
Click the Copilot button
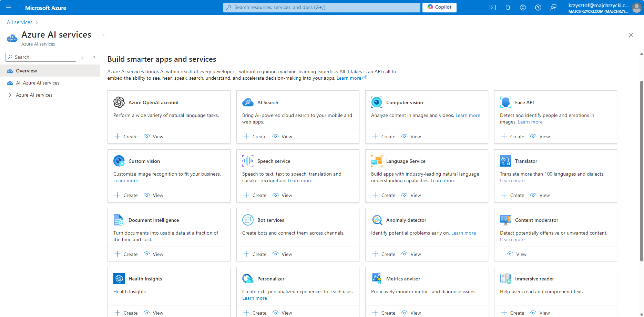pos(439,7)
